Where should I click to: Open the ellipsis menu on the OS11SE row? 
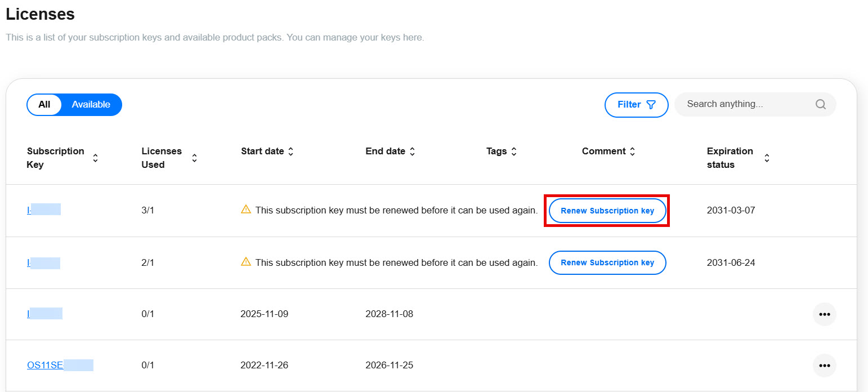pos(824,365)
